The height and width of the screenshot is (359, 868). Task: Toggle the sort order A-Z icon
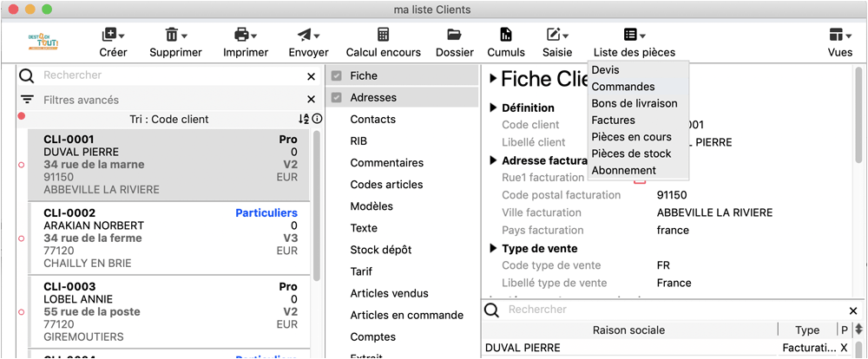[303, 119]
